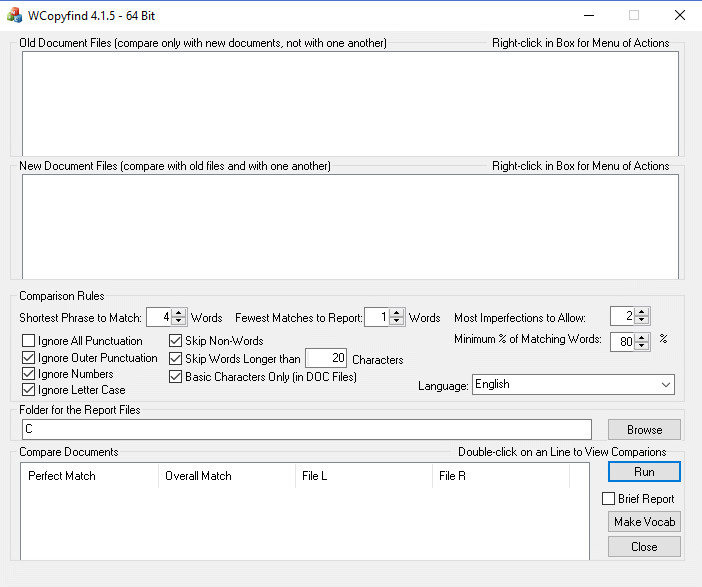Close the WCopyfind window via X
This screenshot has height=587, width=702.
[x=680, y=15]
